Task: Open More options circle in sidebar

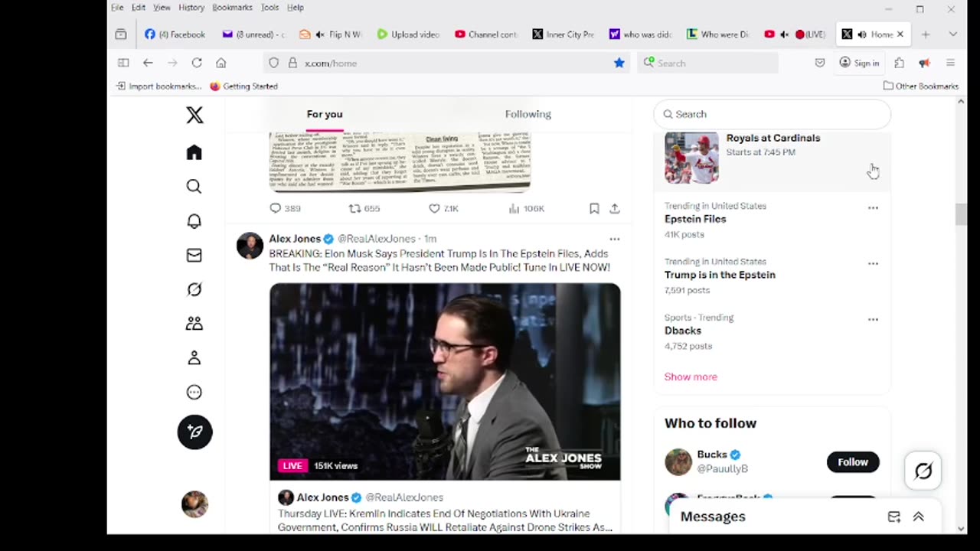Action: (x=194, y=393)
